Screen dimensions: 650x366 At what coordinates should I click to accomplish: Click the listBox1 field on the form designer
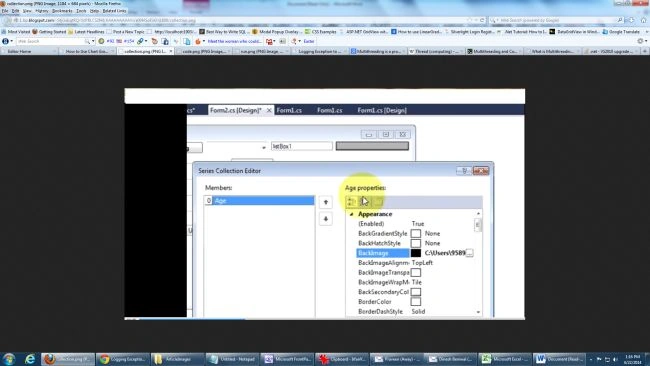(302, 146)
